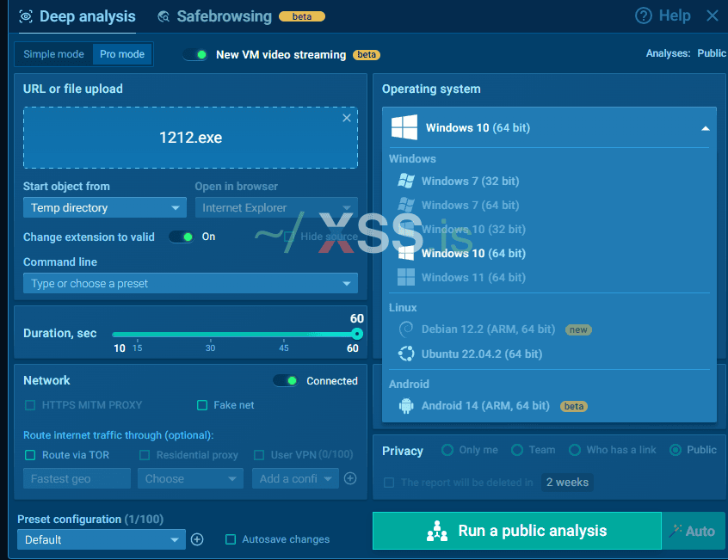Viewport: 728px width, 560px height.
Task: Select Pro mode
Action: [x=122, y=54]
